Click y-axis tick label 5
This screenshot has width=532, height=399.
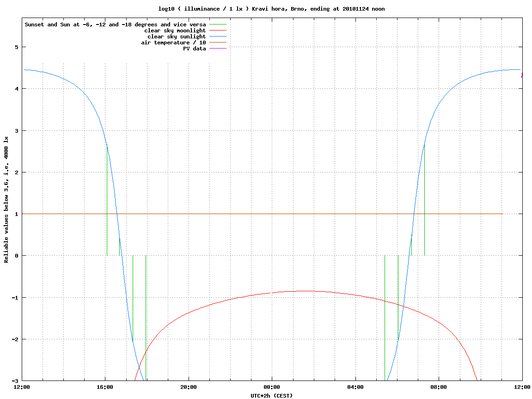click(x=17, y=47)
